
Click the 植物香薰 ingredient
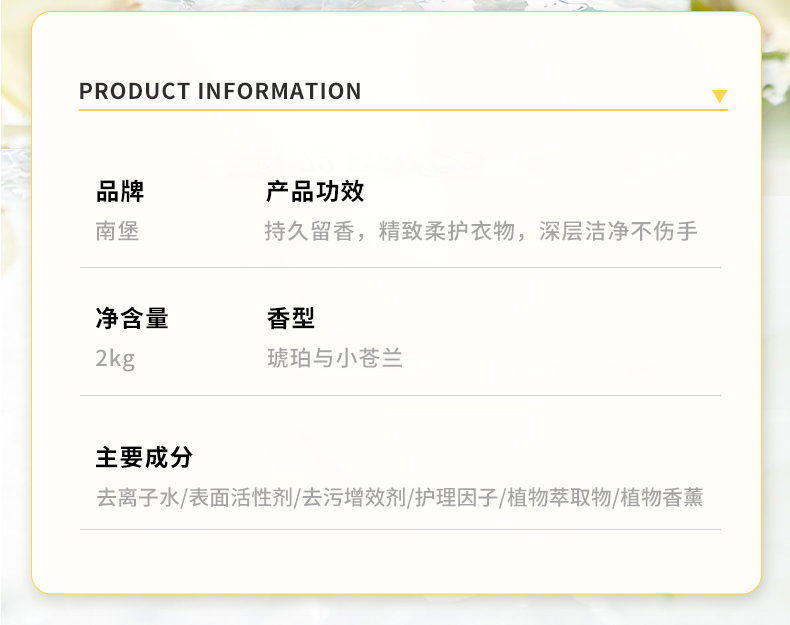[x=661, y=497]
